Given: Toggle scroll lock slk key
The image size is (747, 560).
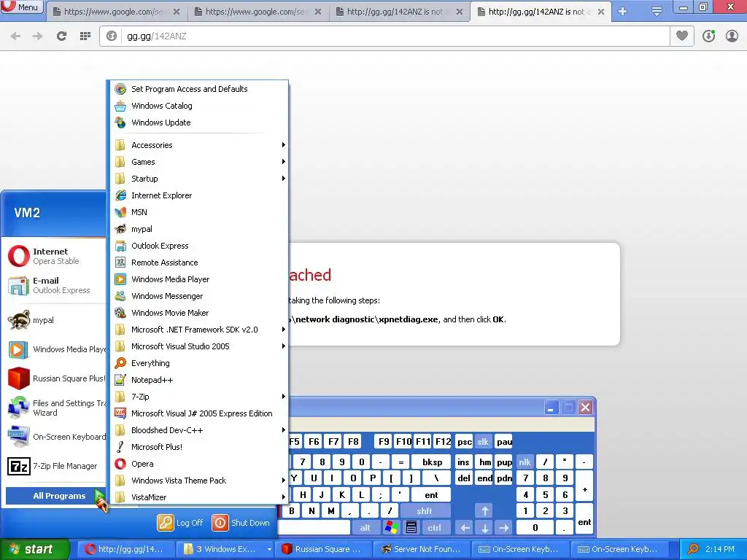Looking at the screenshot, I should 483,441.
